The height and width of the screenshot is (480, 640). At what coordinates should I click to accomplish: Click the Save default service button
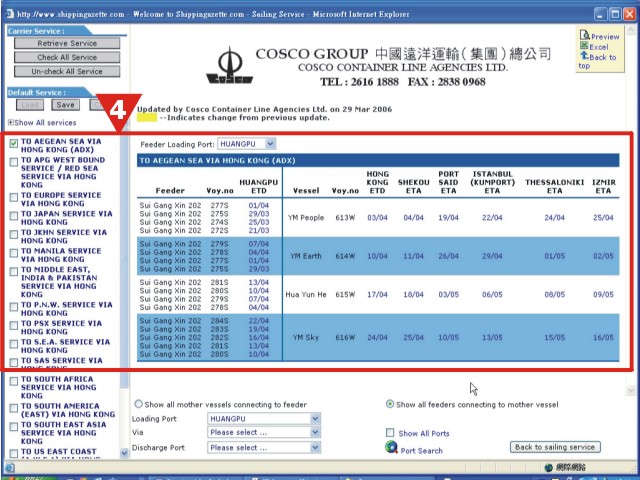tap(65, 105)
